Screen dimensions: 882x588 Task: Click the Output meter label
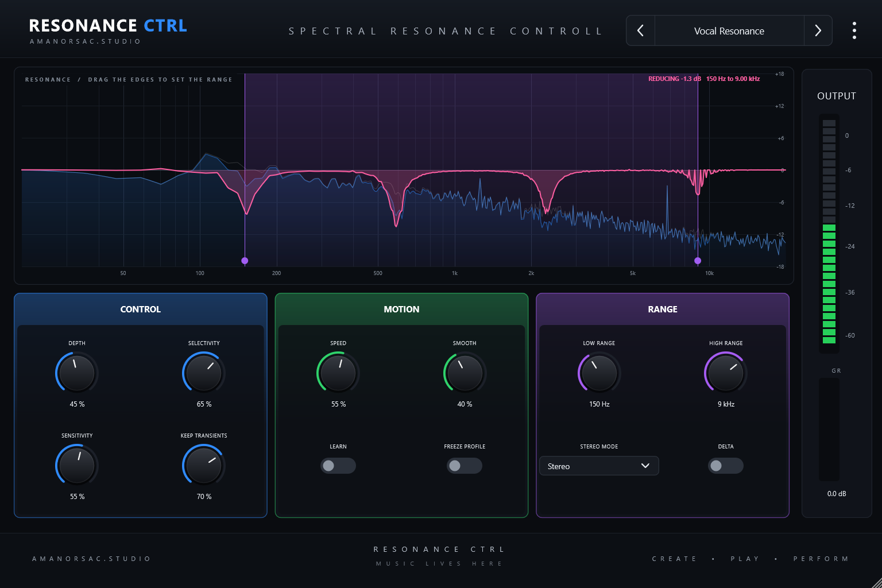837,96
